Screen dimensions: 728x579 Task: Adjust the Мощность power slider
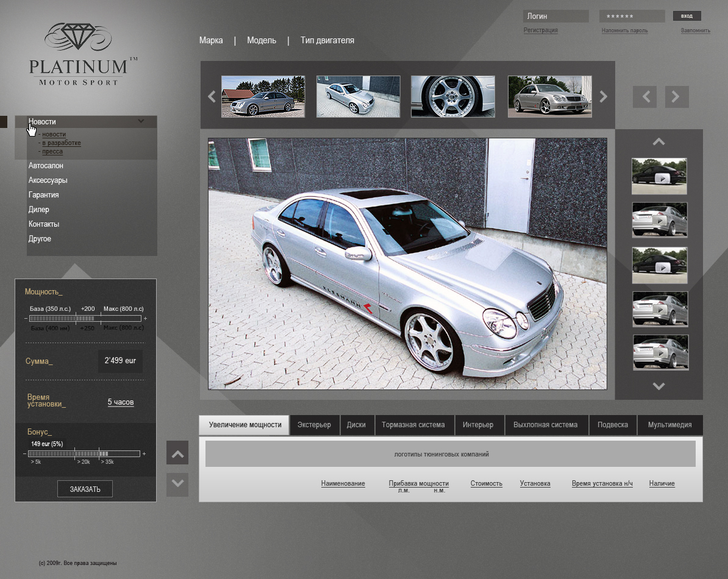click(85, 319)
